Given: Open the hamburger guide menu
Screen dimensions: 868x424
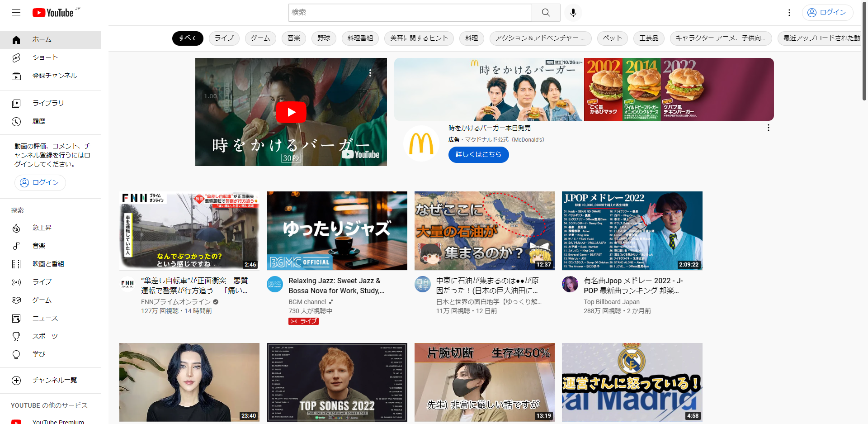Looking at the screenshot, I should [x=16, y=13].
